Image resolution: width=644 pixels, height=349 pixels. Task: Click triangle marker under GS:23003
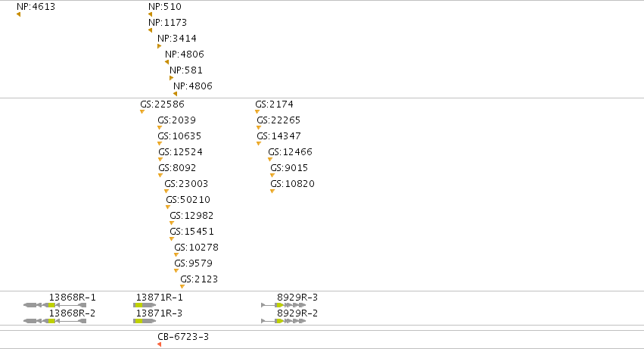[x=166, y=191]
